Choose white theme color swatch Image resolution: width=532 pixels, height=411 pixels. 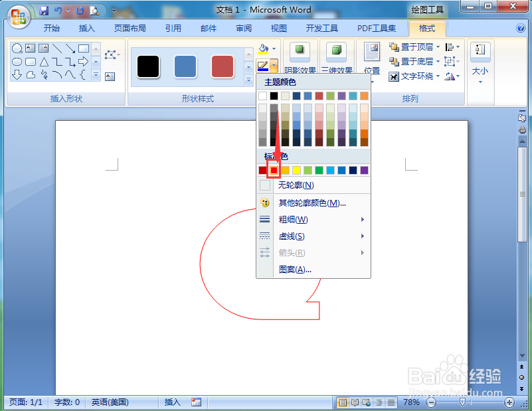pos(262,96)
